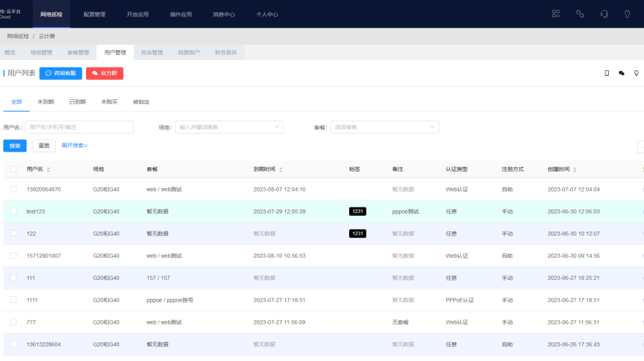Switch to the 概览 tab

(x=10, y=52)
